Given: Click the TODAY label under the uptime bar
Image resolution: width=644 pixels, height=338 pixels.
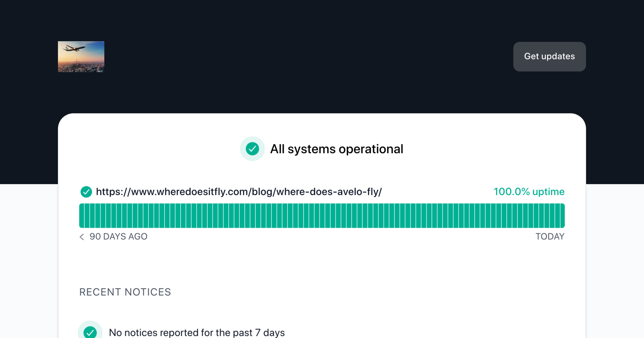Looking at the screenshot, I should (x=550, y=237).
